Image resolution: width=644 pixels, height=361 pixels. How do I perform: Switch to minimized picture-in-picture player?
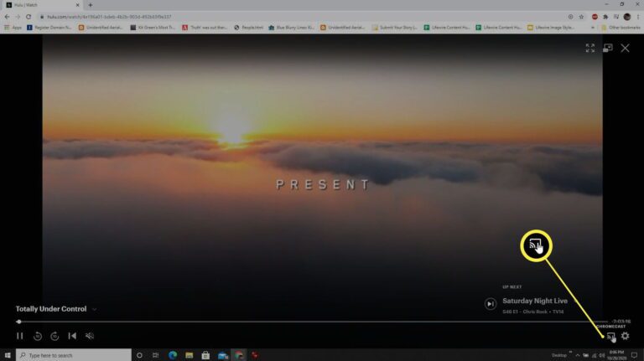pos(608,48)
